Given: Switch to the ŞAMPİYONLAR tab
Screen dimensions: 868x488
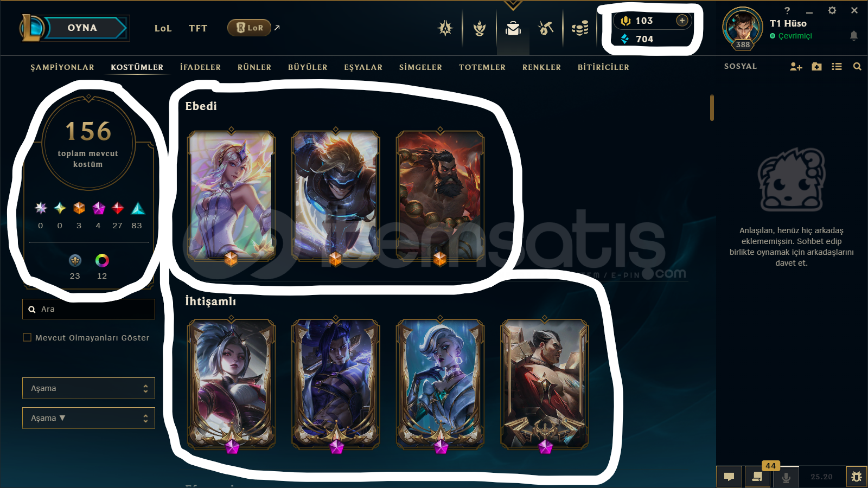Looking at the screenshot, I should click(x=62, y=67).
